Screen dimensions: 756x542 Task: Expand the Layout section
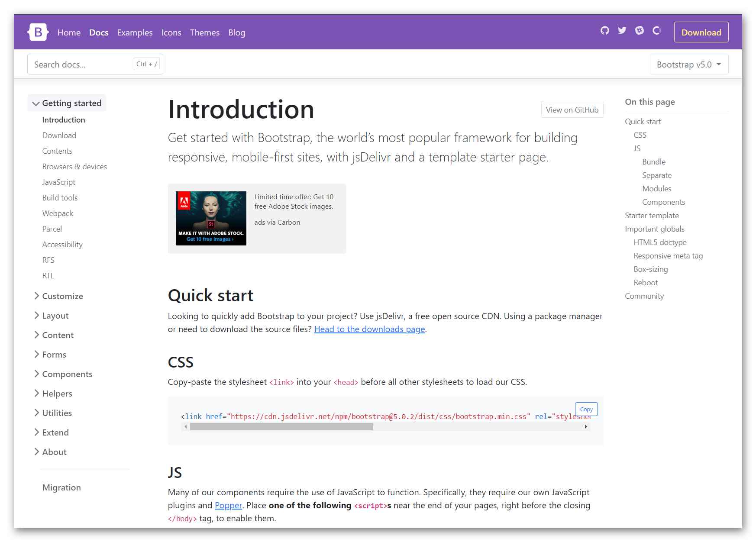point(51,316)
